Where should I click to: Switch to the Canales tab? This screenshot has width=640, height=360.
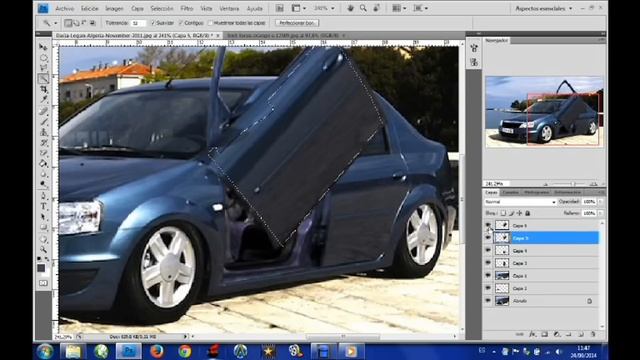click(510, 192)
